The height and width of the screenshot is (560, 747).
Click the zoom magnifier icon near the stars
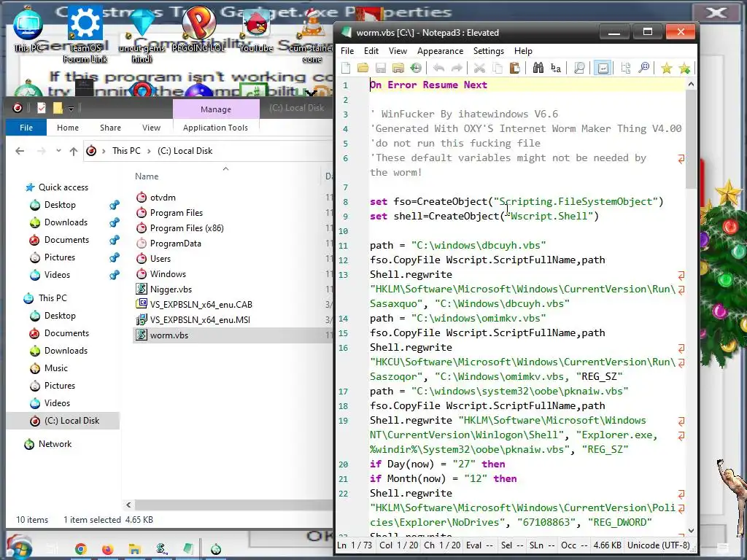click(x=643, y=68)
